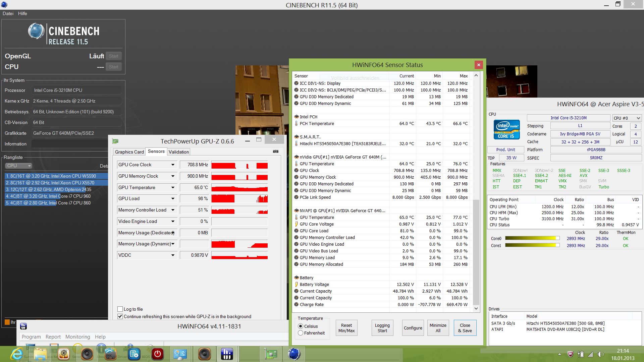Click the McAfee shield tray icon
The width and height of the screenshot is (644, 362).
click(570, 354)
